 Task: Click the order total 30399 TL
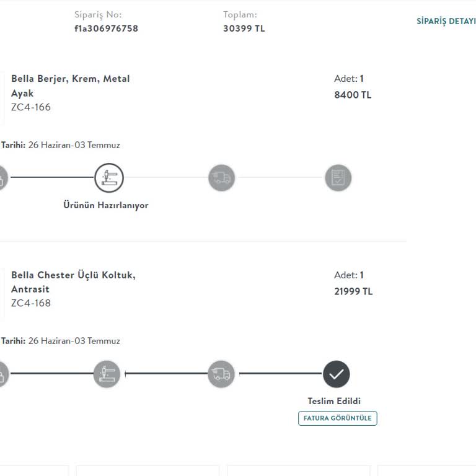point(244,29)
